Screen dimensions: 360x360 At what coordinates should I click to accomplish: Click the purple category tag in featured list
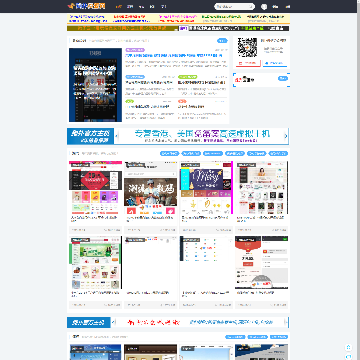(x=135, y=50)
